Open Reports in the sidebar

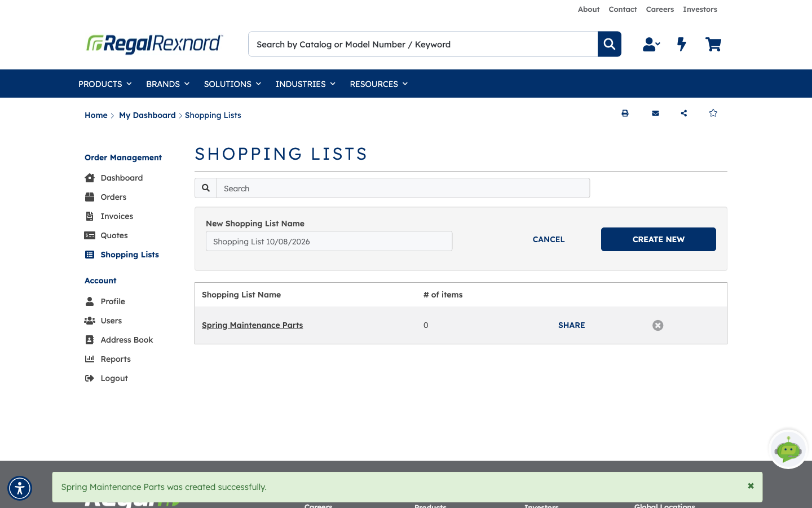coord(108,359)
